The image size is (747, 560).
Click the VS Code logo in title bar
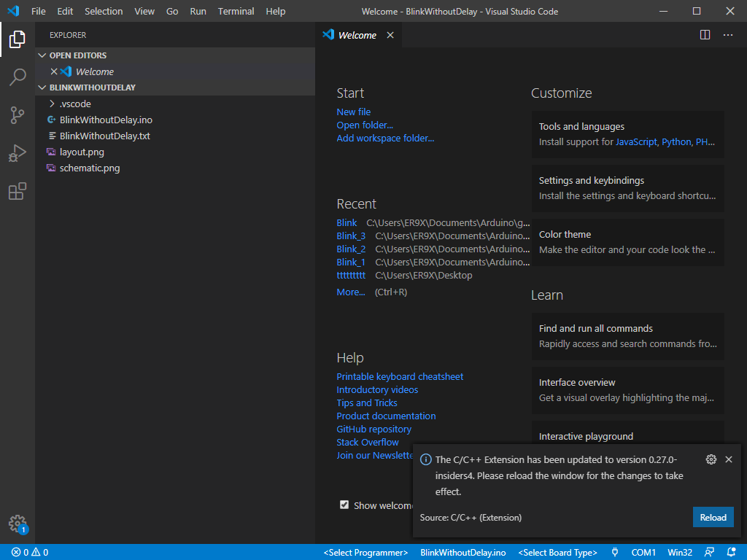13,11
